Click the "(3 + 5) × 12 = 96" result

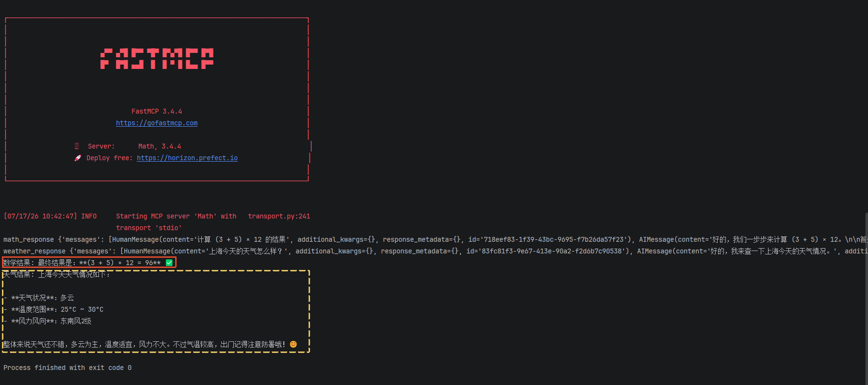(x=120, y=263)
